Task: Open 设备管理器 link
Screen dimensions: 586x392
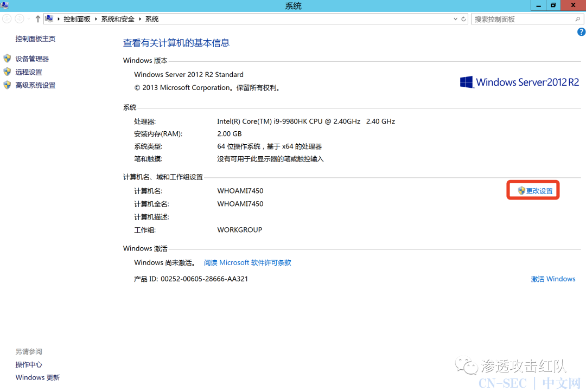Action: coord(32,59)
